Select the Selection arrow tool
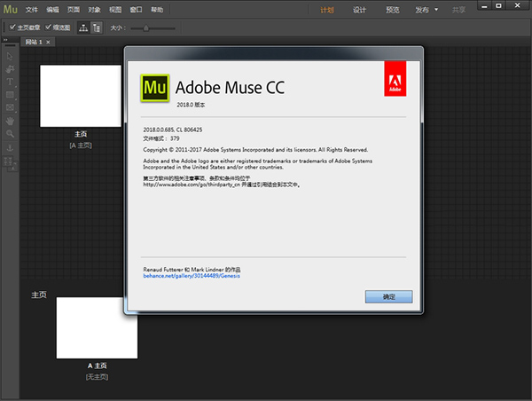 [x=9, y=56]
